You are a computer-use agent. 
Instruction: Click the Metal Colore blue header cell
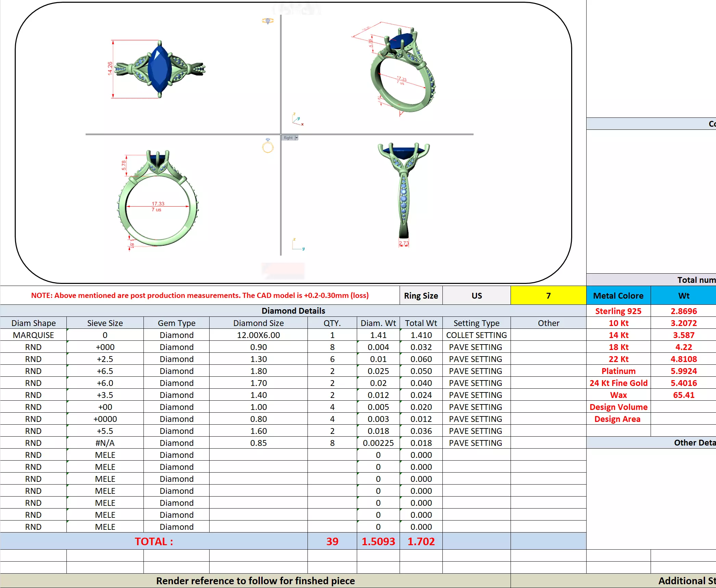(x=618, y=296)
